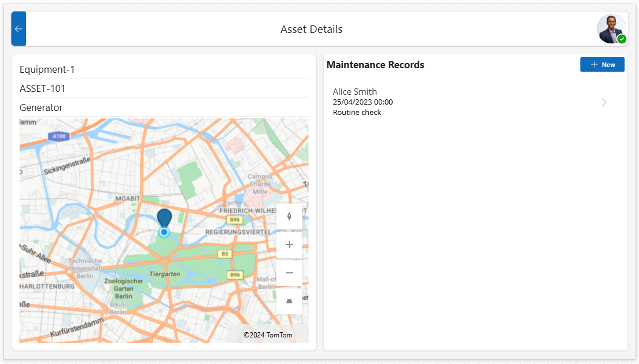Zoom out on the map
This screenshot has width=639, height=364.
(289, 272)
